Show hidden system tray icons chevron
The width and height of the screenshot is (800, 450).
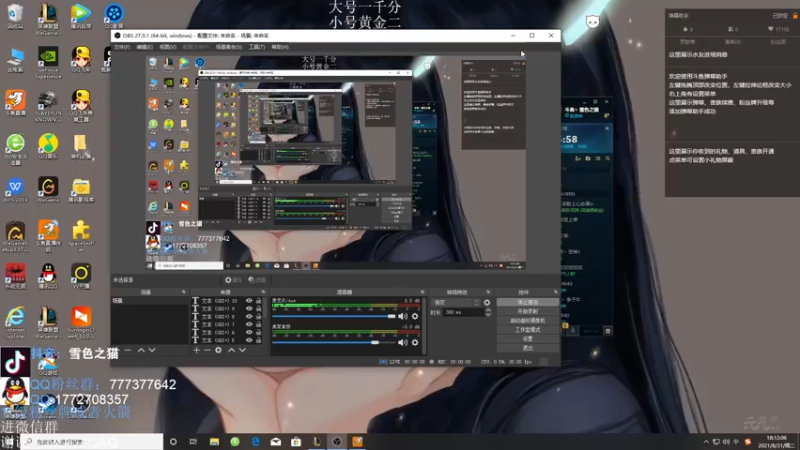click(x=706, y=442)
